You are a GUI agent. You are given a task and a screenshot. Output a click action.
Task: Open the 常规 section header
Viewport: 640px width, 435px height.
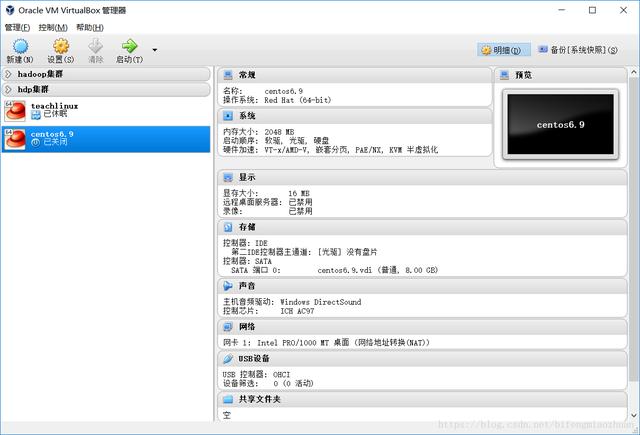pos(355,75)
